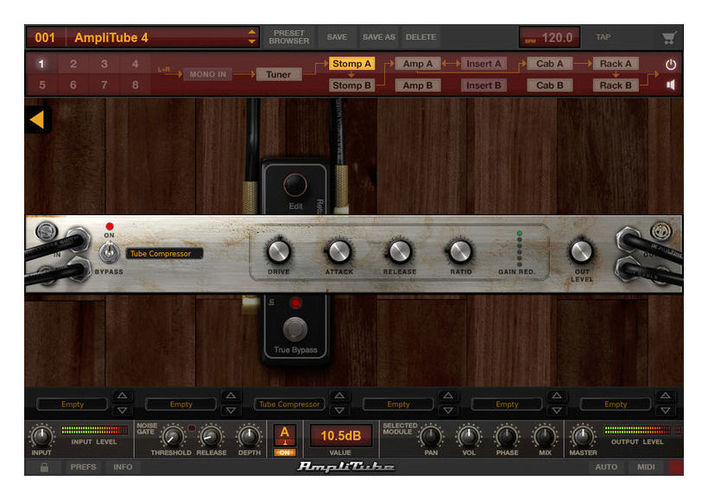
Task: Open the PREFS settings
Action: coord(83,467)
